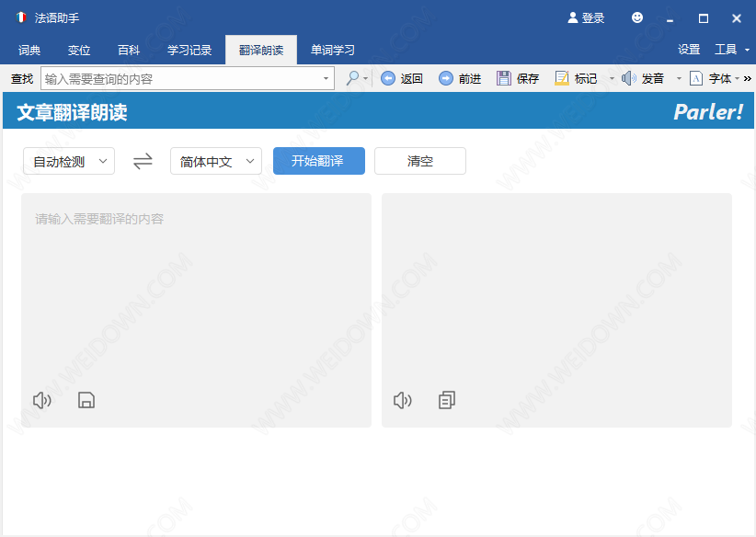Swap source and target languages
Viewport: 756px width, 537px height.
(143, 161)
